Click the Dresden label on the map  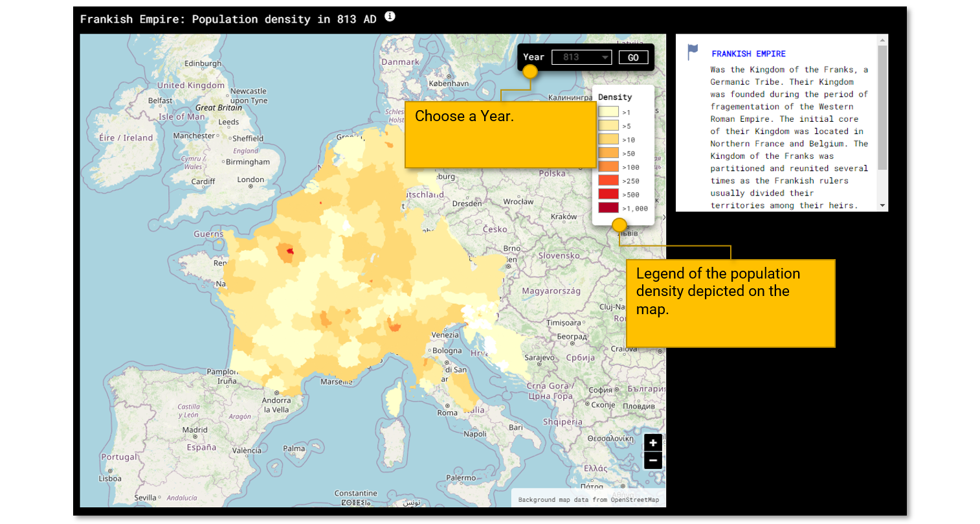(467, 203)
